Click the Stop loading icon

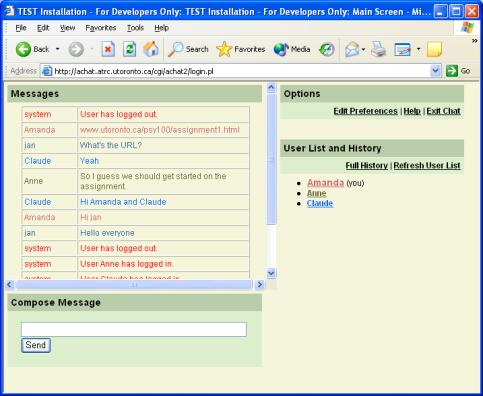point(108,49)
